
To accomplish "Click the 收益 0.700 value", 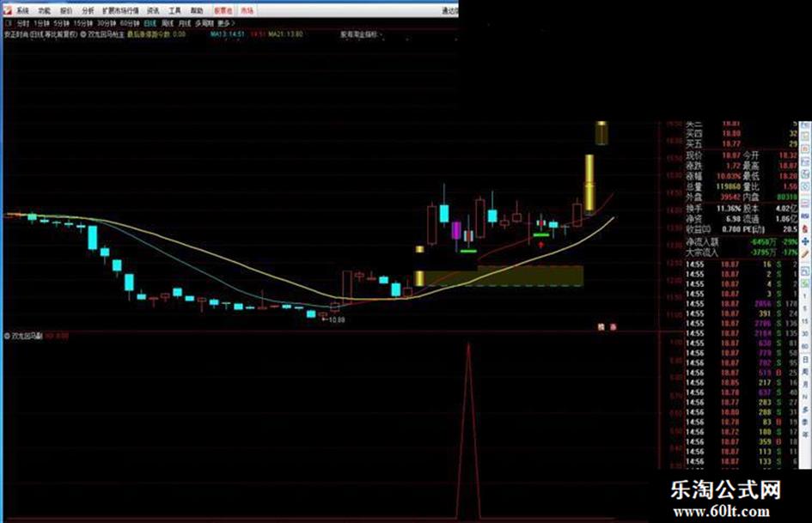I will (x=730, y=229).
